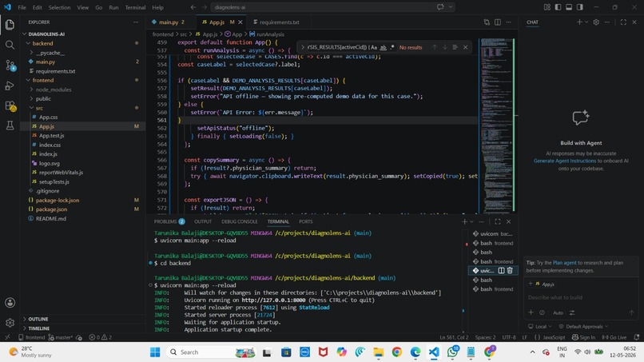The image size is (644, 362).
Task: Expand the replace toggle in find widget
Action: tap(303, 47)
